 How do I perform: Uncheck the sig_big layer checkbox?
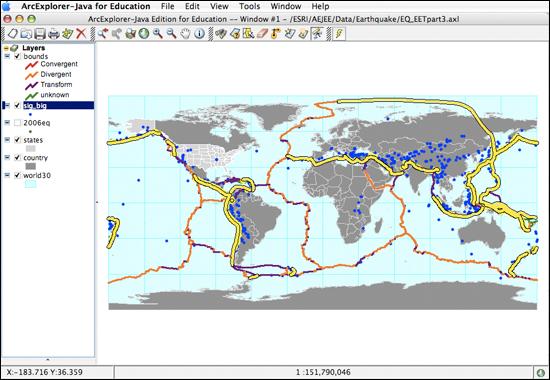point(17,105)
